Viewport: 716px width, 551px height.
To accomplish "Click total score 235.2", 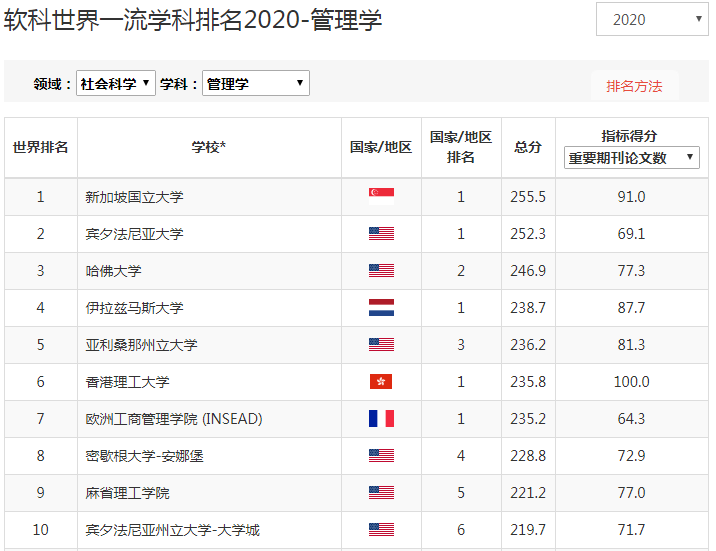I will pos(528,419).
